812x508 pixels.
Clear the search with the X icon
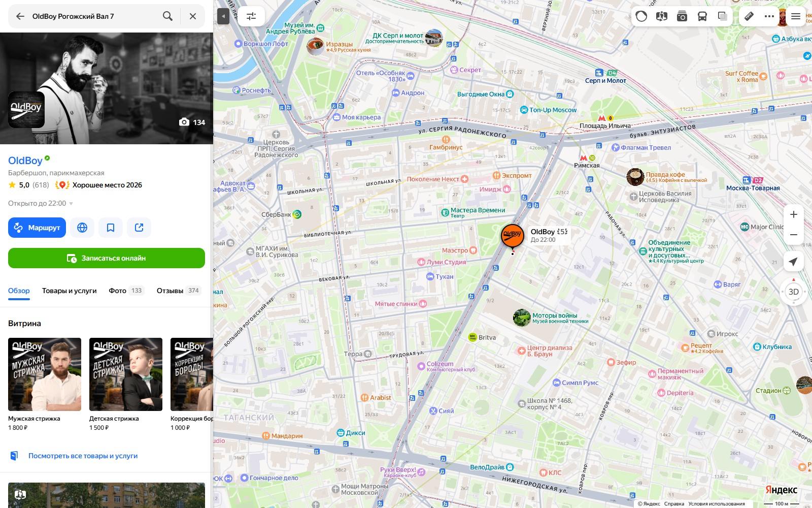coord(193,16)
